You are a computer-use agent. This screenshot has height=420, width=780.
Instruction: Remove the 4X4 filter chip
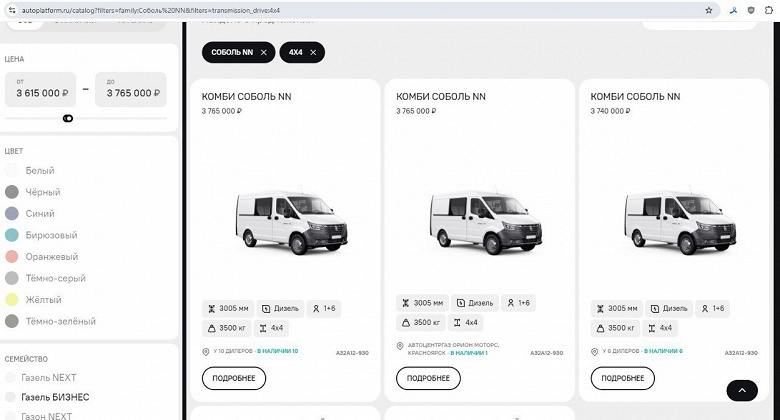[x=313, y=52]
